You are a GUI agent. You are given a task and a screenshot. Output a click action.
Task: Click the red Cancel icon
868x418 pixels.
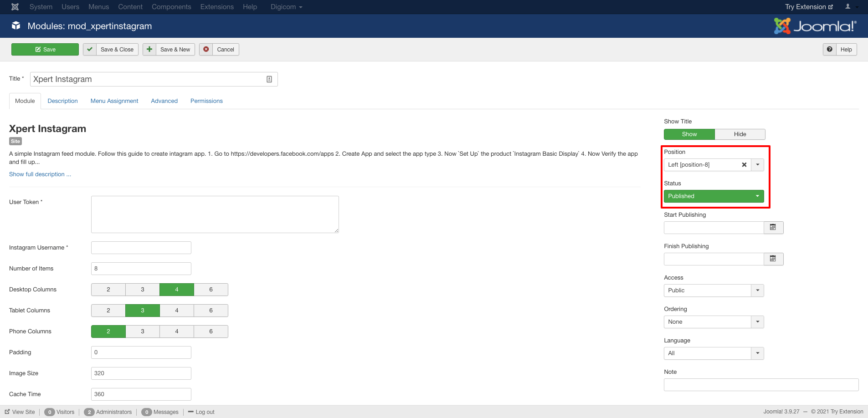[206, 49]
